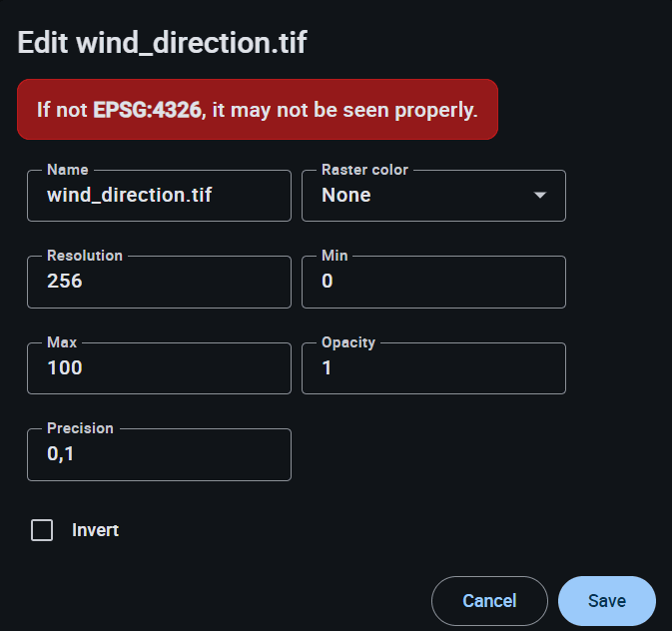Image resolution: width=672 pixels, height=631 pixels.
Task: Click the Name field label
Action: click(x=68, y=170)
